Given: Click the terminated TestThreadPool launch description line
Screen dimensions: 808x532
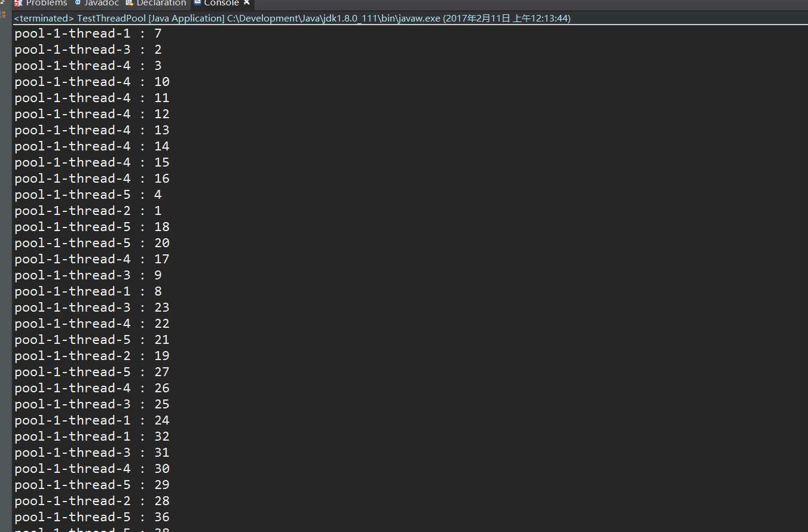Looking at the screenshot, I should [292, 19].
